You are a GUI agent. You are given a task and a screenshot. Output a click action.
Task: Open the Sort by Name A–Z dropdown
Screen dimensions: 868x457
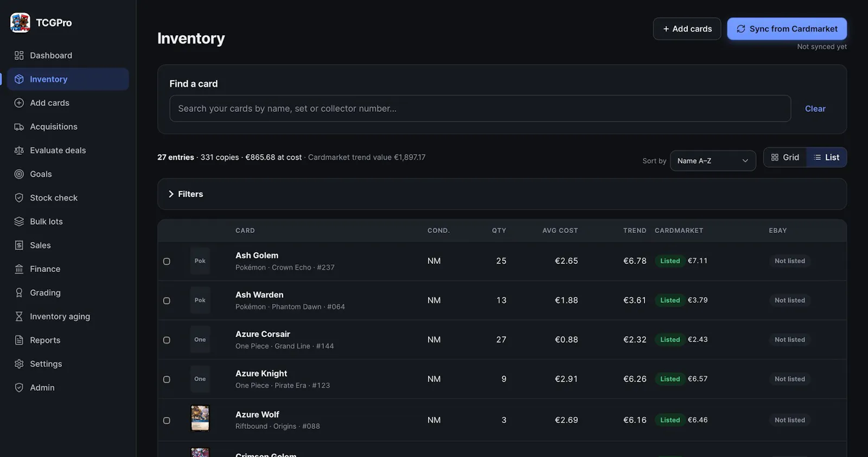(713, 161)
